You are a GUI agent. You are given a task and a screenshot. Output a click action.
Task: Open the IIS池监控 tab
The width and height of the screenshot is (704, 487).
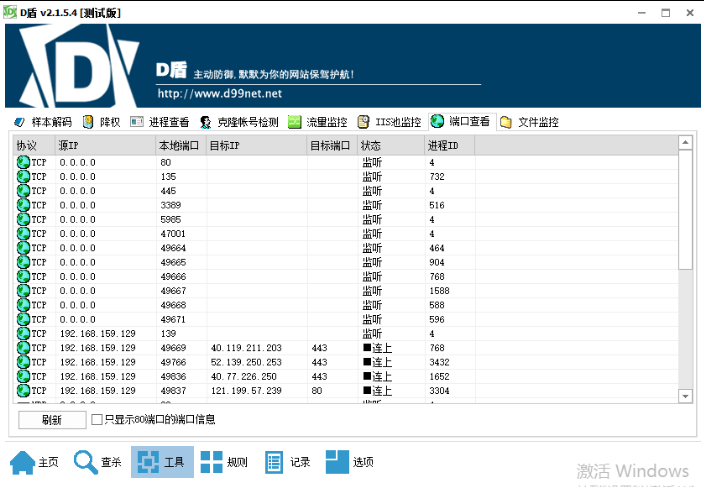(x=389, y=122)
